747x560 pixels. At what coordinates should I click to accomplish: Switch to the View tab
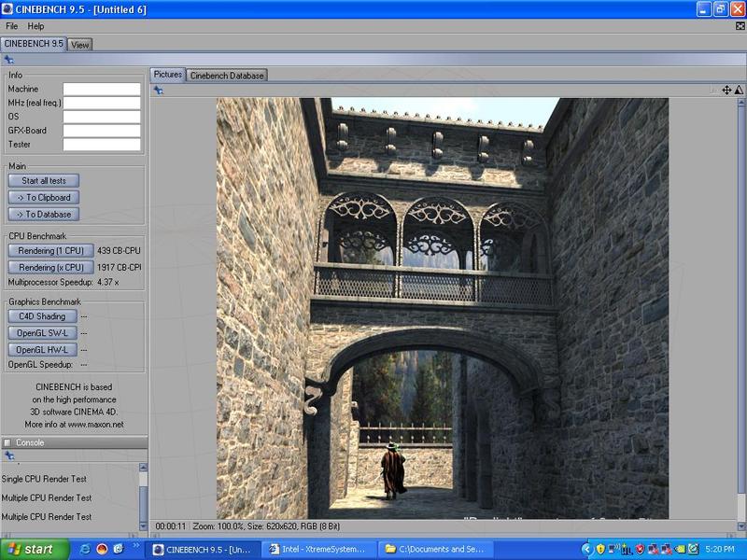point(80,45)
